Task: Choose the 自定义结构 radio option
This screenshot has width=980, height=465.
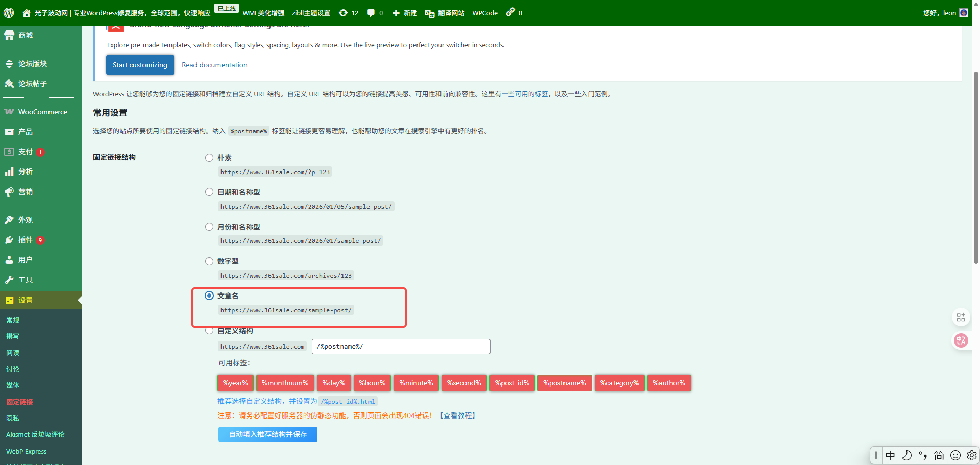Action: (x=209, y=330)
